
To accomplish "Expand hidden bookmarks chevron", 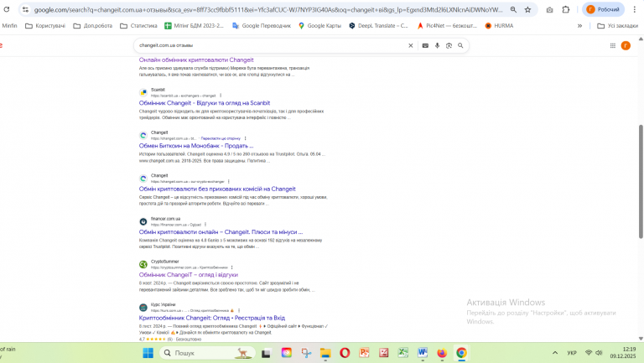I will (579, 25).
